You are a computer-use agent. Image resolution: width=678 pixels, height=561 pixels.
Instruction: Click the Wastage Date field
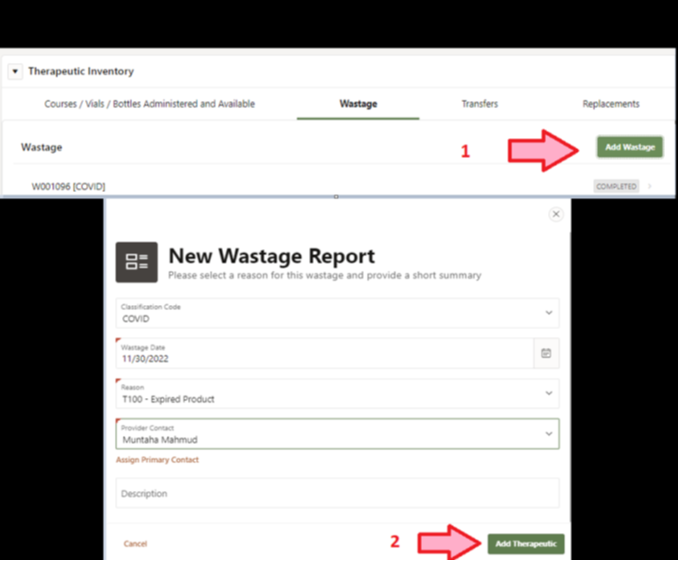point(325,353)
